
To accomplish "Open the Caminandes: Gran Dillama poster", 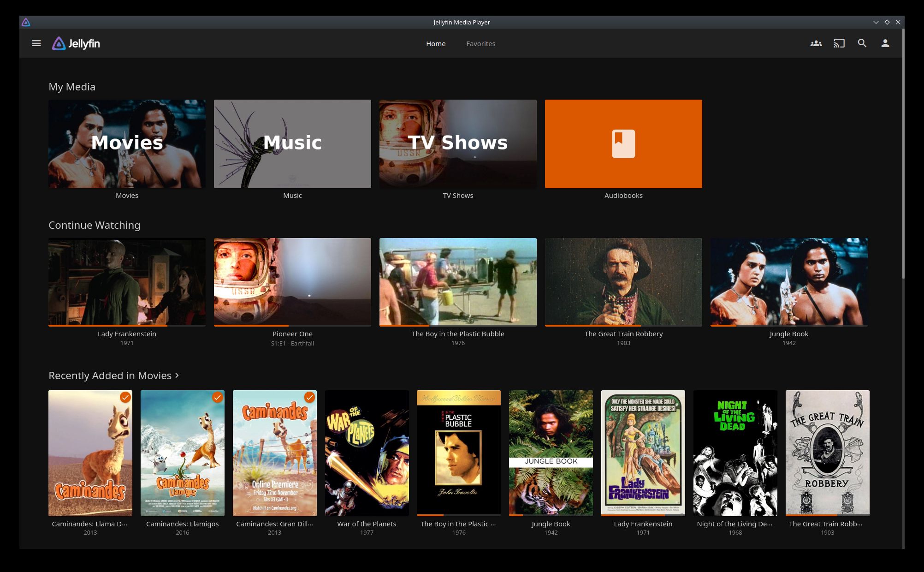I will click(275, 453).
